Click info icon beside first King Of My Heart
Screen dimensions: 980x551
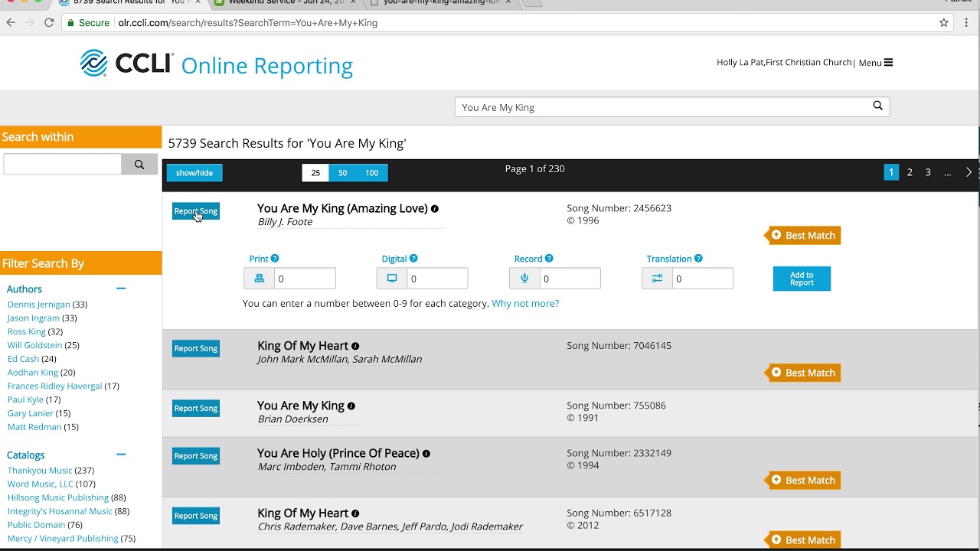(355, 347)
